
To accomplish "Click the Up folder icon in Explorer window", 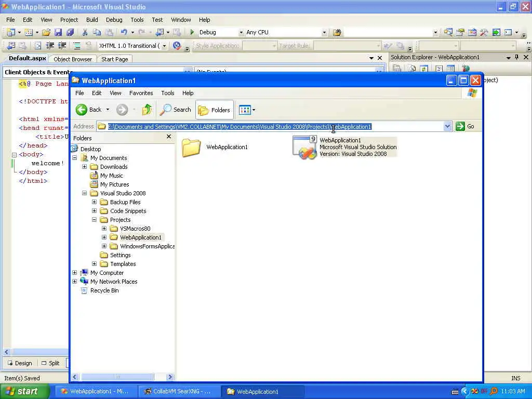I will tap(147, 110).
